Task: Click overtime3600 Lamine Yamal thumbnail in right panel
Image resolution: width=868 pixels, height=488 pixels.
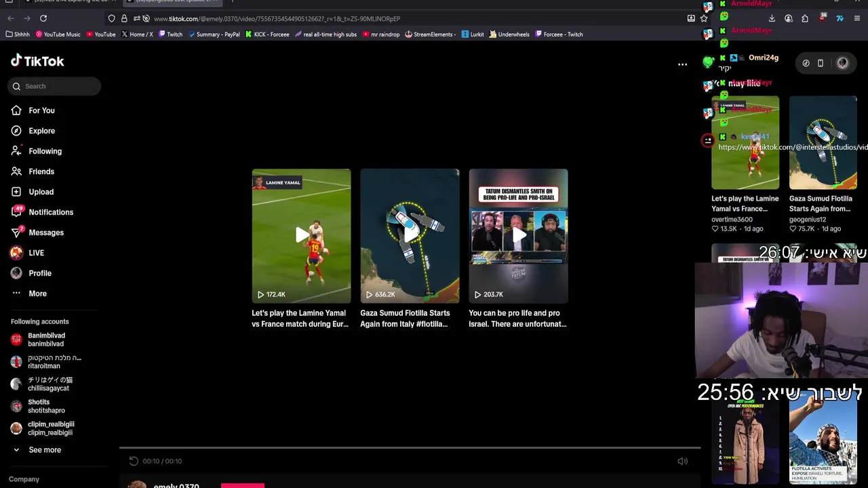Action: coord(745,143)
